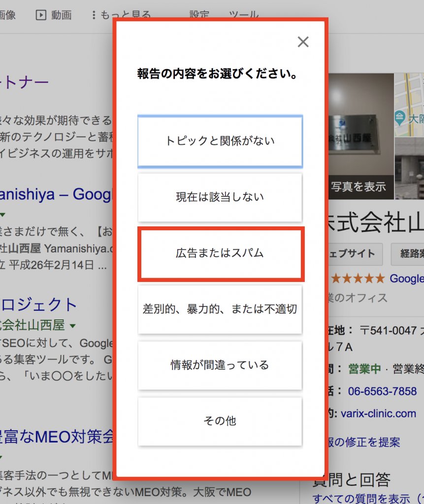Viewport: 424px width, 504px height.
Task: Open varix-clinic.com link
Action: pyautogui.click(x=378, y=413)
